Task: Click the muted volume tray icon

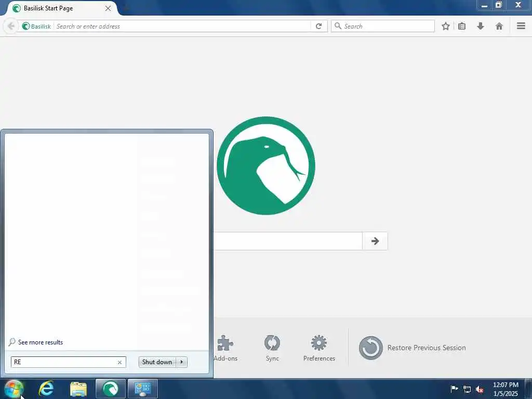Action: 480,389
